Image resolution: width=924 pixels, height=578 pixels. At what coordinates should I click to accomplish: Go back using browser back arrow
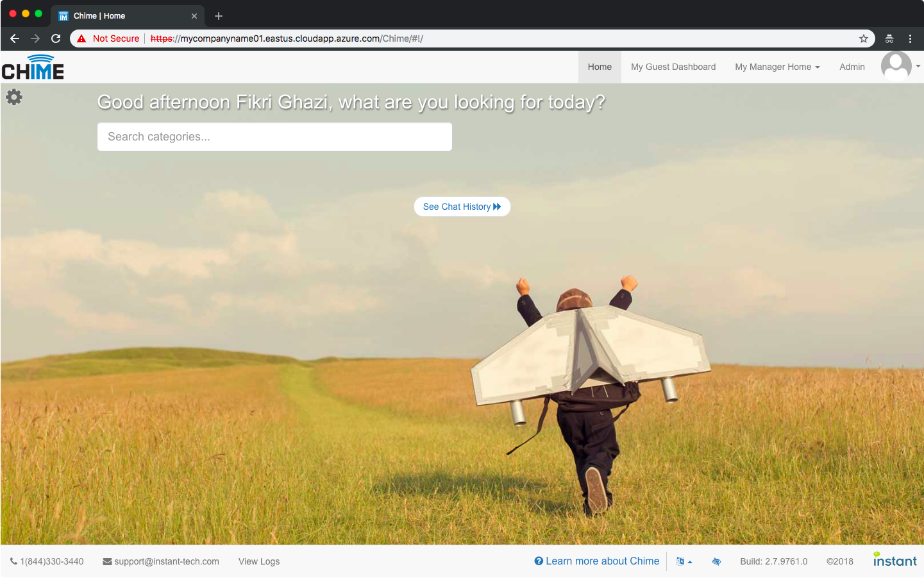15,38
